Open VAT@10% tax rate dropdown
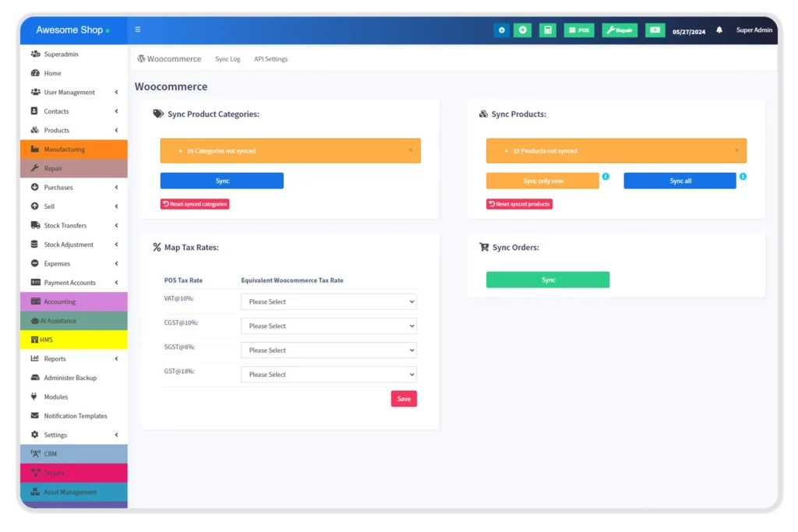798x532 pixels. tap(328, 301)
